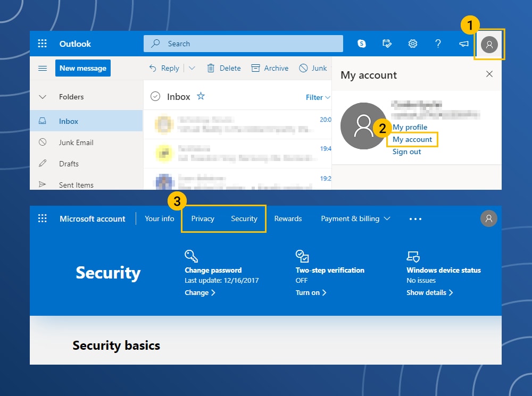This screenshot has width=532, height=396.
Task: Toggle the favorite star next to Inbox
Action: point(201,96)
